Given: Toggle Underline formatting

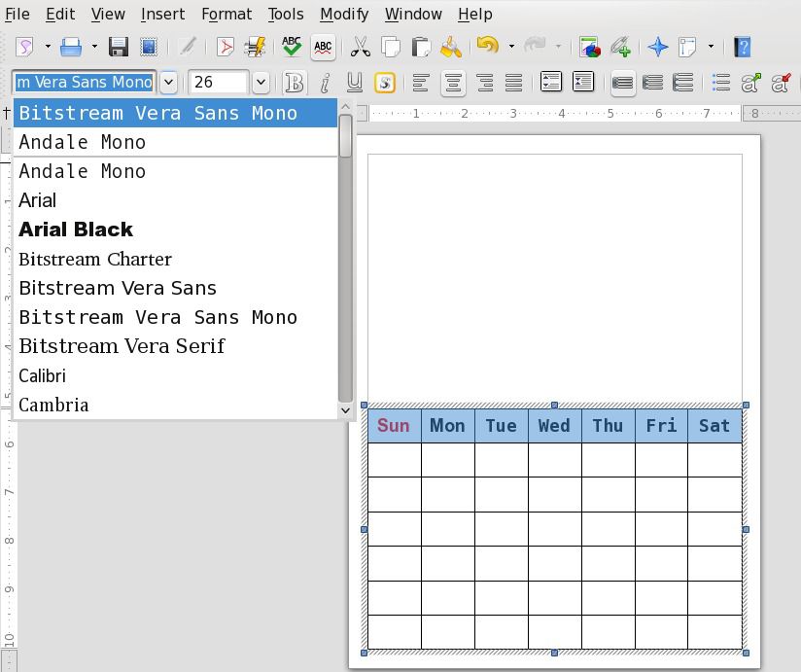Looking at the screenshot, I should [355, 83].
